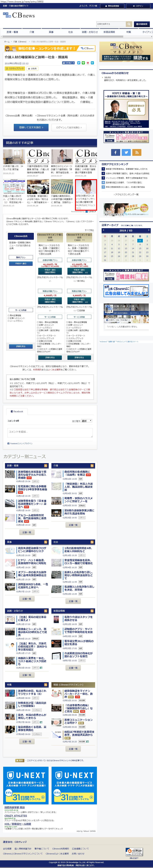This screenshot has height=868, width=153.
Task: Click the CBnews logo in the header
Action: pos(19,16)
